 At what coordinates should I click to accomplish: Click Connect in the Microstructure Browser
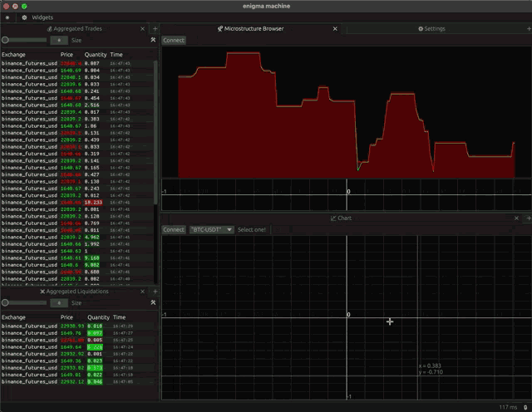[174, 40]
